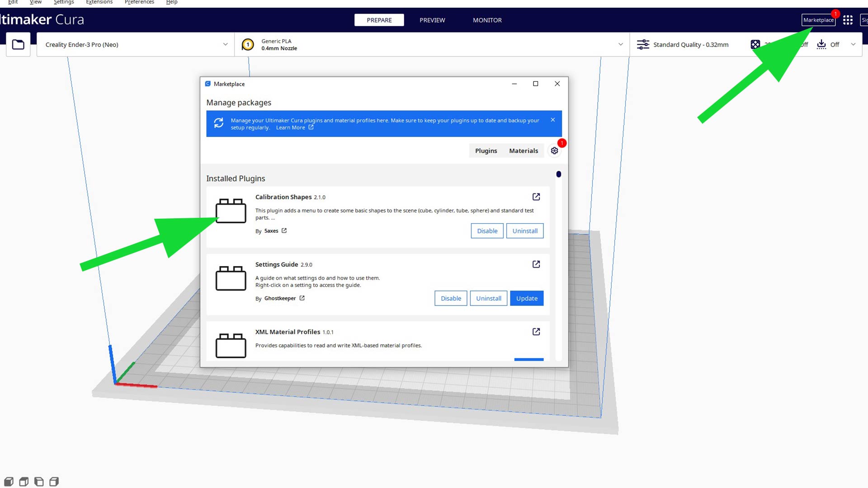868x488 pixels.
Task: Select the Plugins tab in Marketplace
Action: pos(486,150)
